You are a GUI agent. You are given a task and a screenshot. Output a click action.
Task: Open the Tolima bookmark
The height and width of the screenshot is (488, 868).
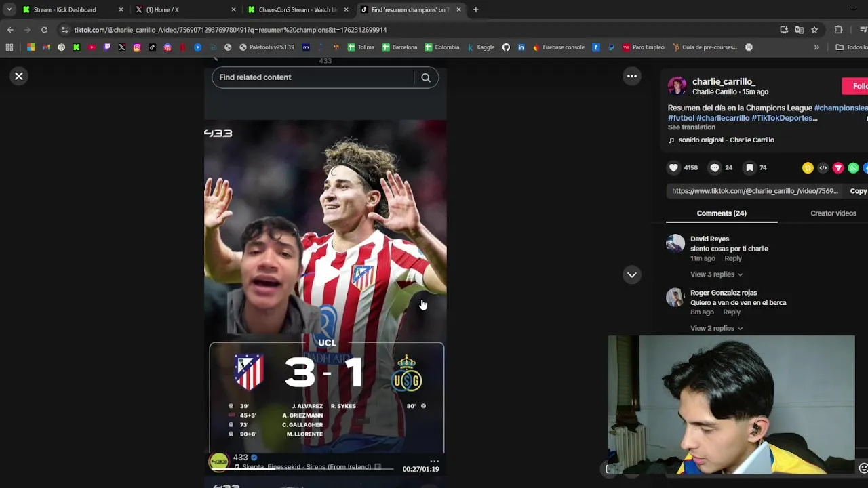pyautogui.click(x=361, y=47)
